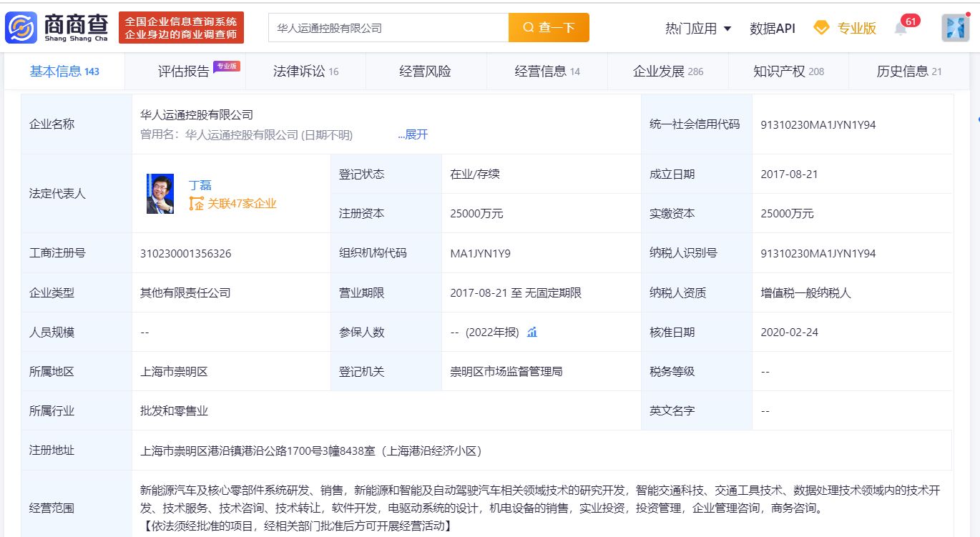Click the 营业期限 value text
This screenshot has height=537, width=980.
point(516,292)
